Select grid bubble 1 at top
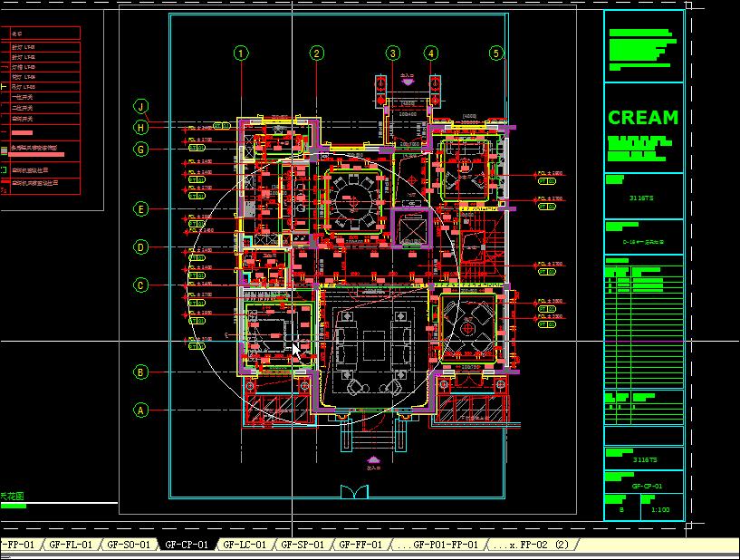Screen dimensions: 740x560 click(x=241, y=53)
